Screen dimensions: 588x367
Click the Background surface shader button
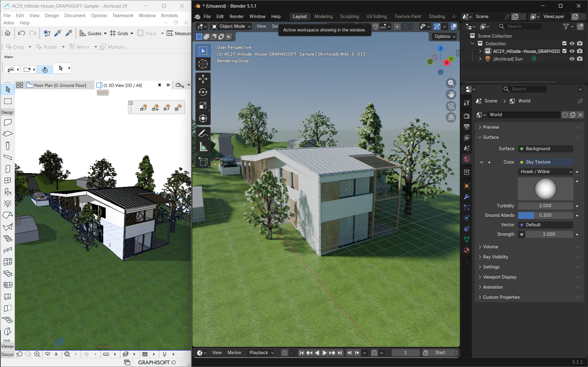(546, 149)
